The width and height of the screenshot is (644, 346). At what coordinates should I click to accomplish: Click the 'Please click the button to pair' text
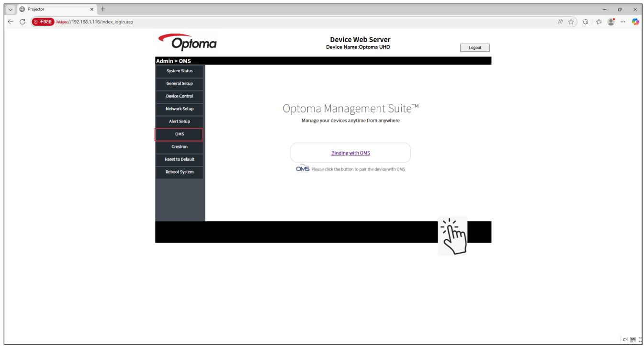tap(358, 169)
